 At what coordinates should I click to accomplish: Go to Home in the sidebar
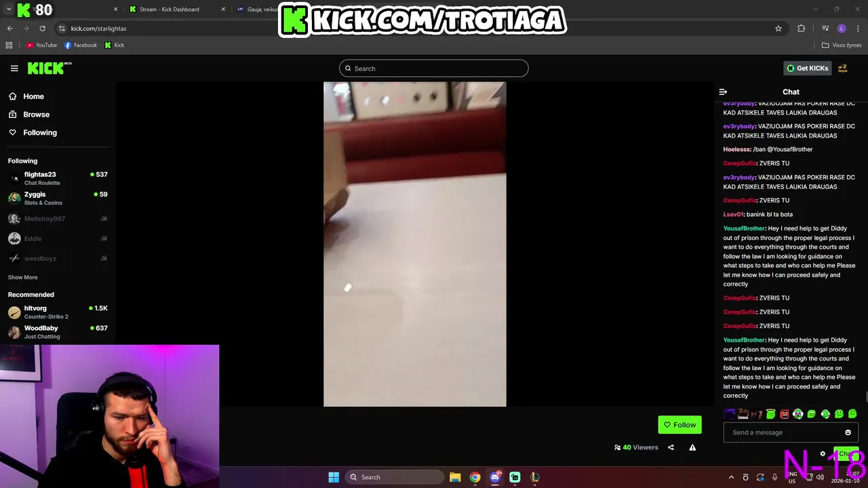(x=26, y=96)
